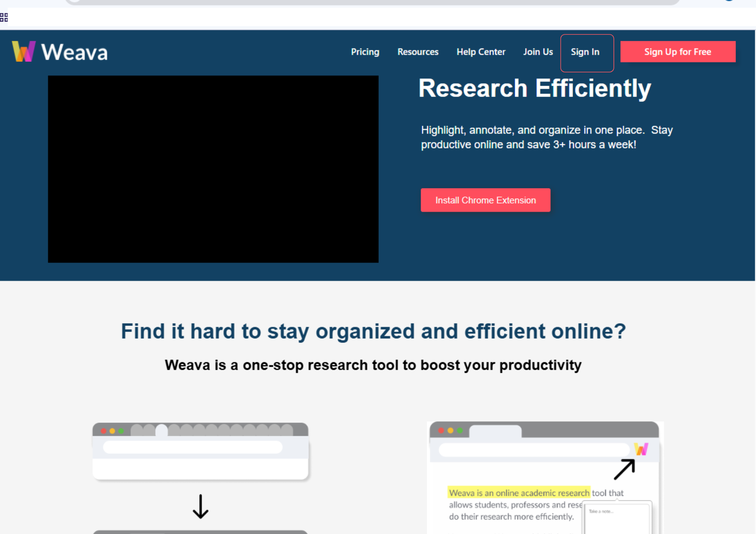Open the browser apps grid icon
756x534 pixels.
point(4,17)
